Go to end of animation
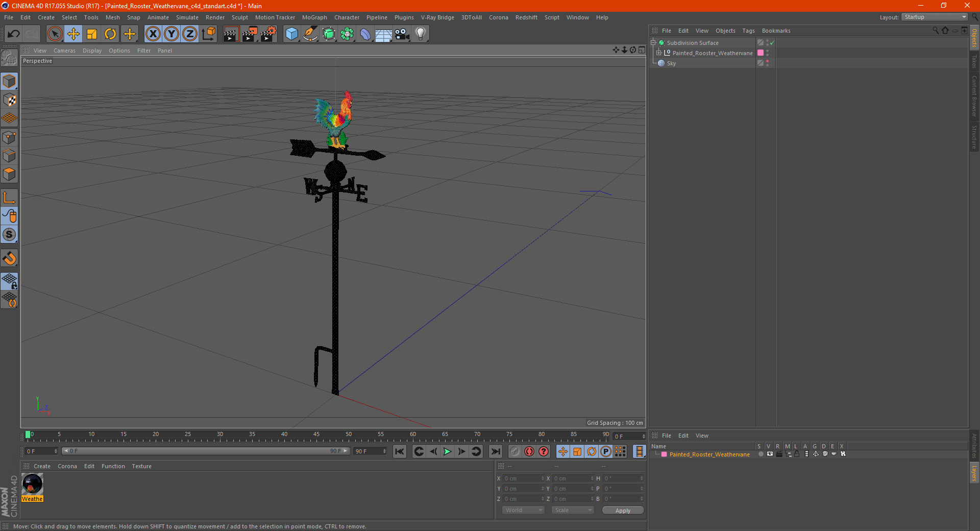The height and width of the screenshot is (531, 980). click(495, 451)
